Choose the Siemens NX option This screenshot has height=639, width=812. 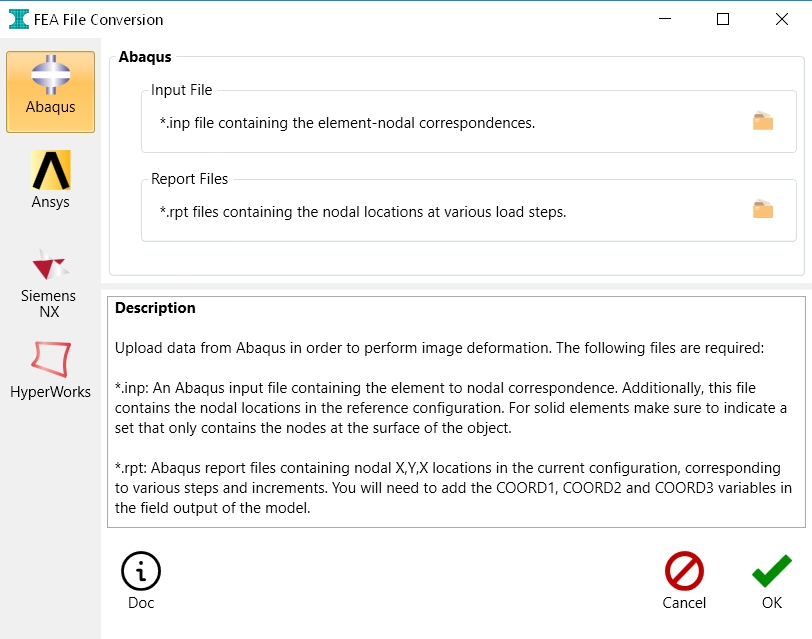[49, 283]
